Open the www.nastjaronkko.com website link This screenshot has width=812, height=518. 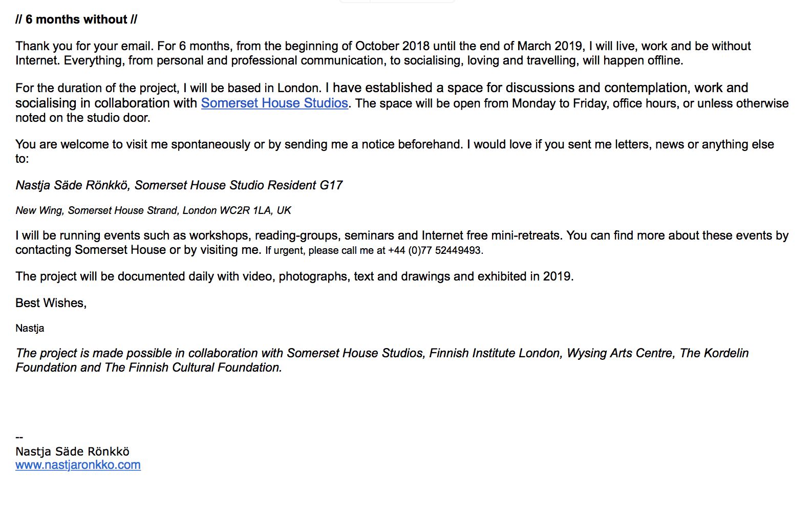78,465
